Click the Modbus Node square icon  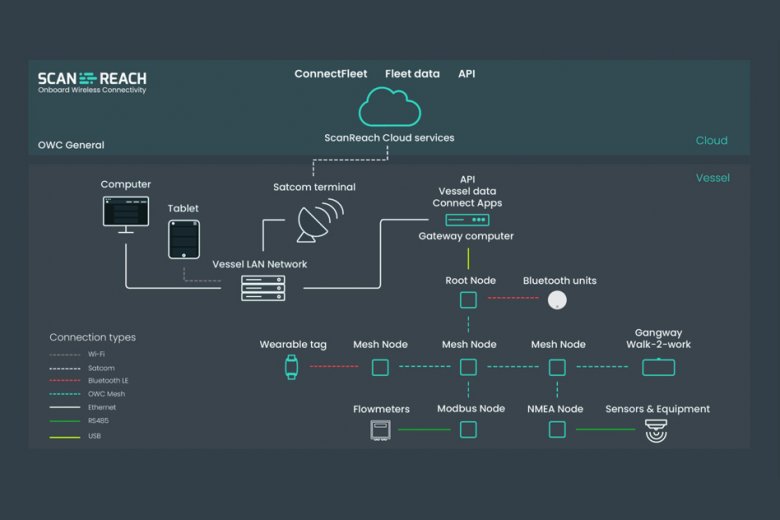click(x=468, y=429)
